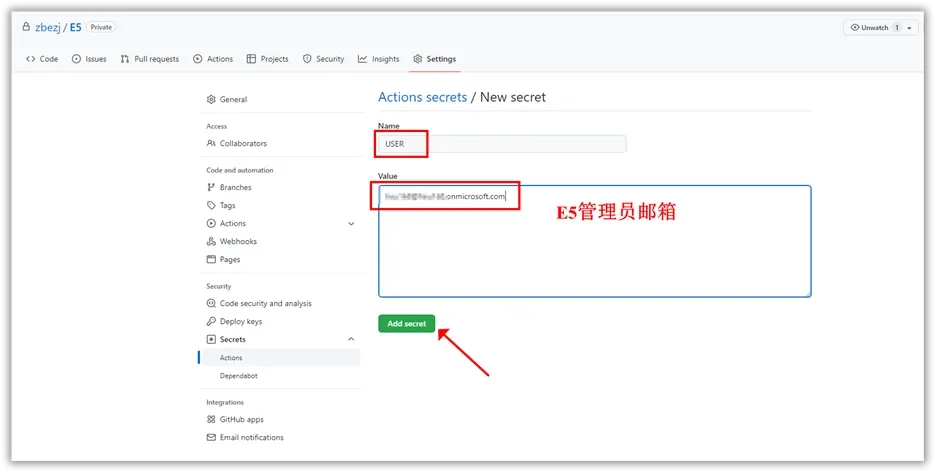Open the Projects tab
The width and height of the screenshot is (935, 472).
267,59
